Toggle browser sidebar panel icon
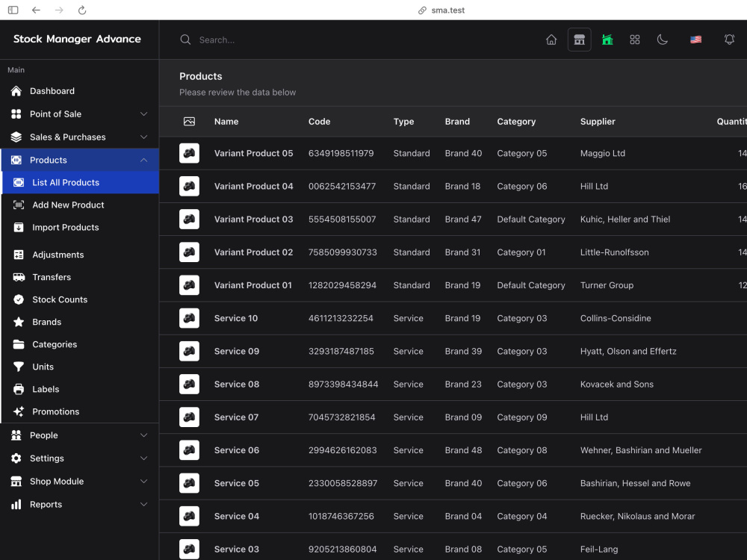Viewport: 747px width, 560px height. coord(13,10)
